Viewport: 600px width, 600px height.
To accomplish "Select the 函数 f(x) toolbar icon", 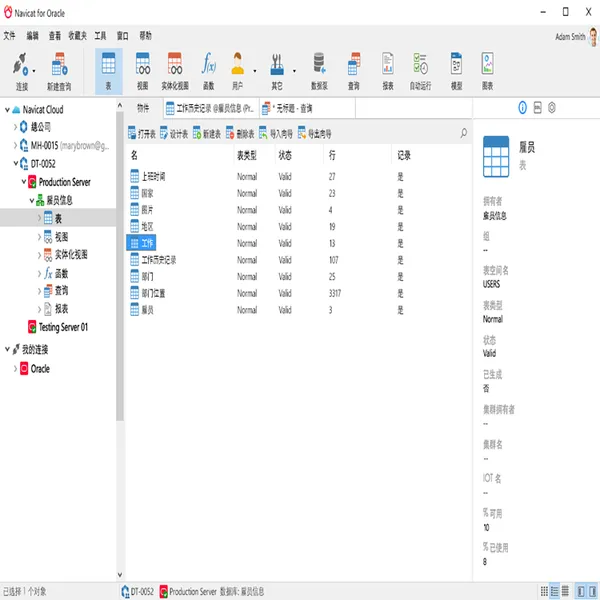I will (209, 71).
